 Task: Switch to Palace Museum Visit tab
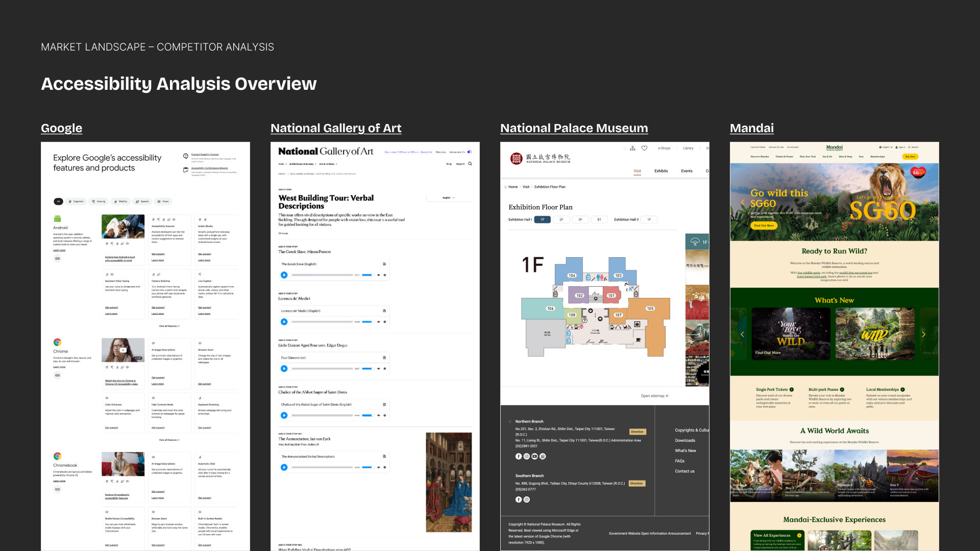click(x=638, y=171)
